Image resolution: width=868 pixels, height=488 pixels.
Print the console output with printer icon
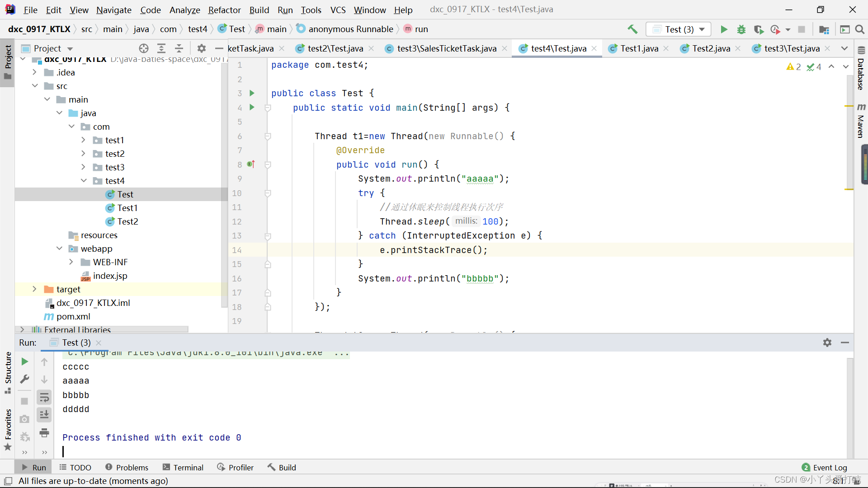tap(44, 432)
